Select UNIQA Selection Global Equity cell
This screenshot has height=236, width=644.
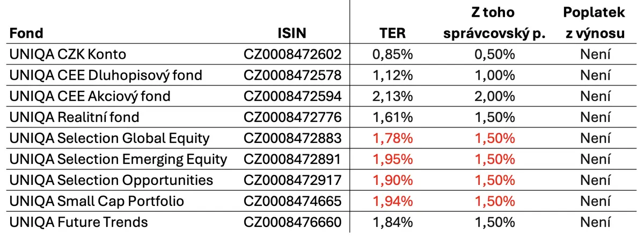coord(109,138)
